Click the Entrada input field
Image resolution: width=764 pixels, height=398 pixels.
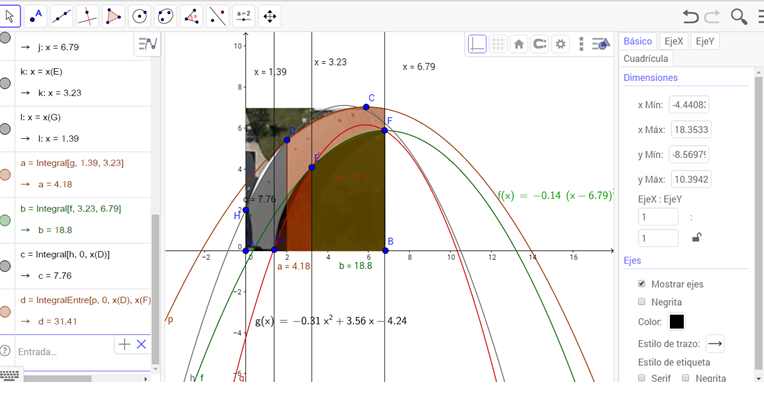(x=63, y=352)
